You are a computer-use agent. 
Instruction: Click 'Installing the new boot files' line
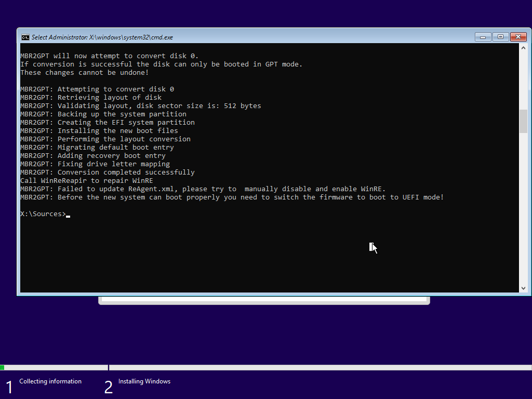click(x=99, y=130)
